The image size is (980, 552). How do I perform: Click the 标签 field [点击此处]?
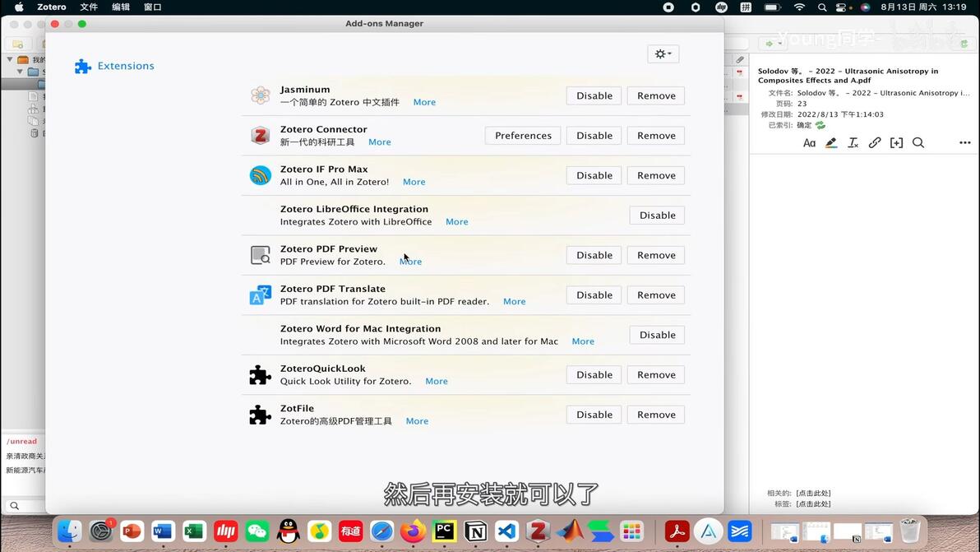(813, 503)
